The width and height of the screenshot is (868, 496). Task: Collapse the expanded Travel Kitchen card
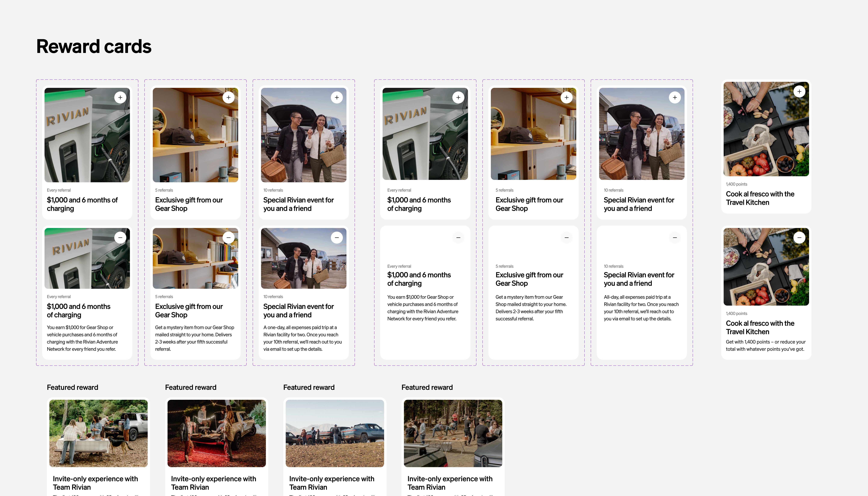(x=799, y=237)
